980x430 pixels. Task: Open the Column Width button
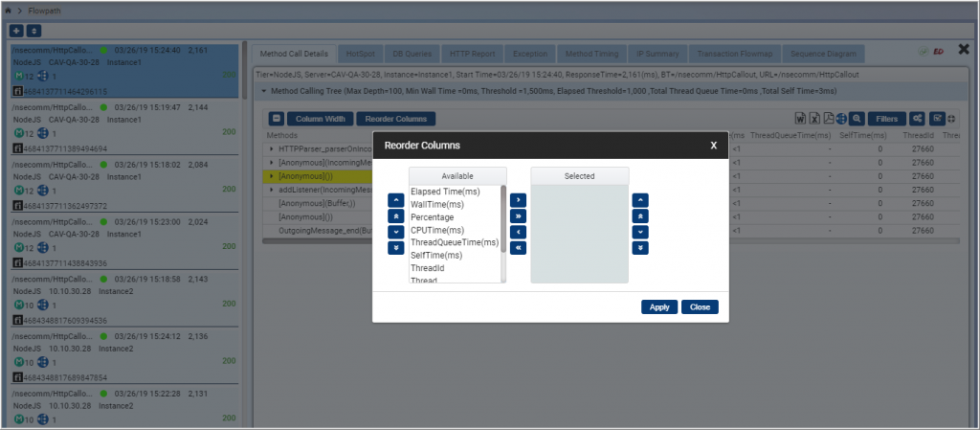tap(320, 119)
